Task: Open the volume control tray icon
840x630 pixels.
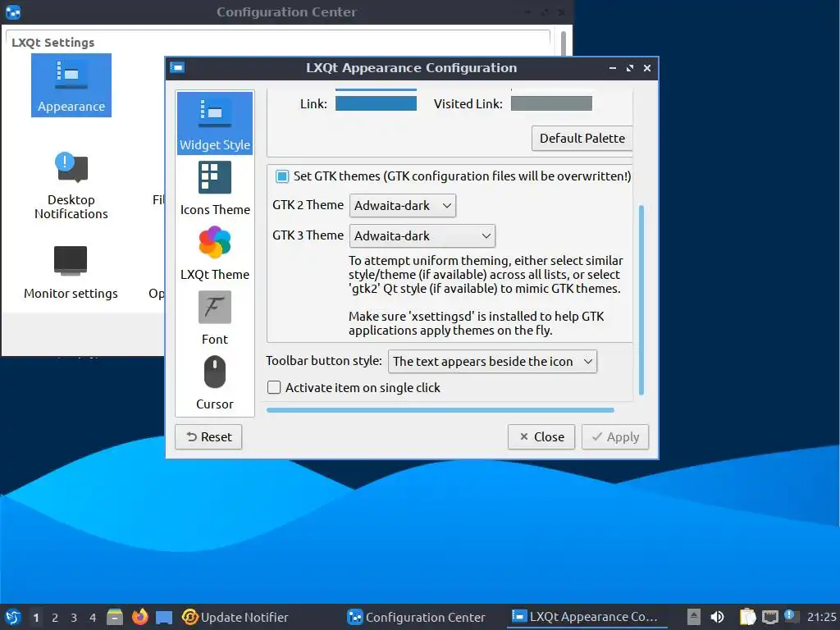Action: [x=717, y=617]
